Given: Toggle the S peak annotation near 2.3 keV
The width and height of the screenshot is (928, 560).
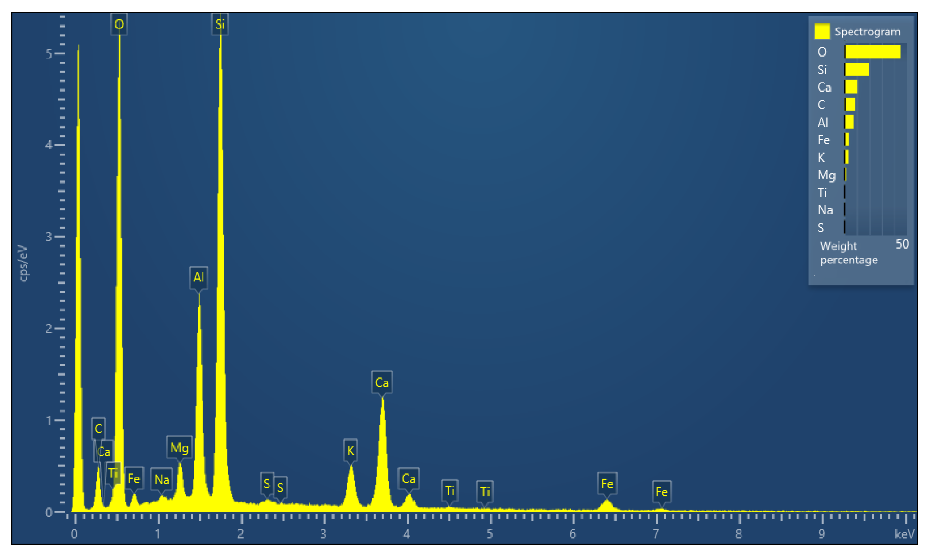Looking at the screenshot, I should tap(267, 484).
